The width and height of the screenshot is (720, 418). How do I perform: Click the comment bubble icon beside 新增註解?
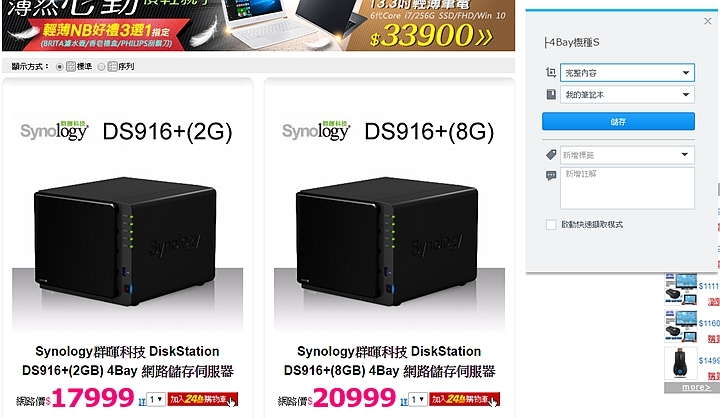551,175
